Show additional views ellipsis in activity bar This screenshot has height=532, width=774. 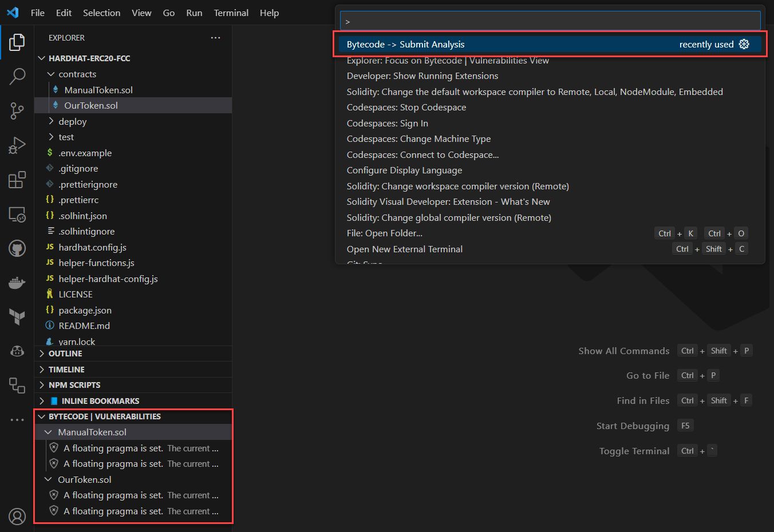17,419
